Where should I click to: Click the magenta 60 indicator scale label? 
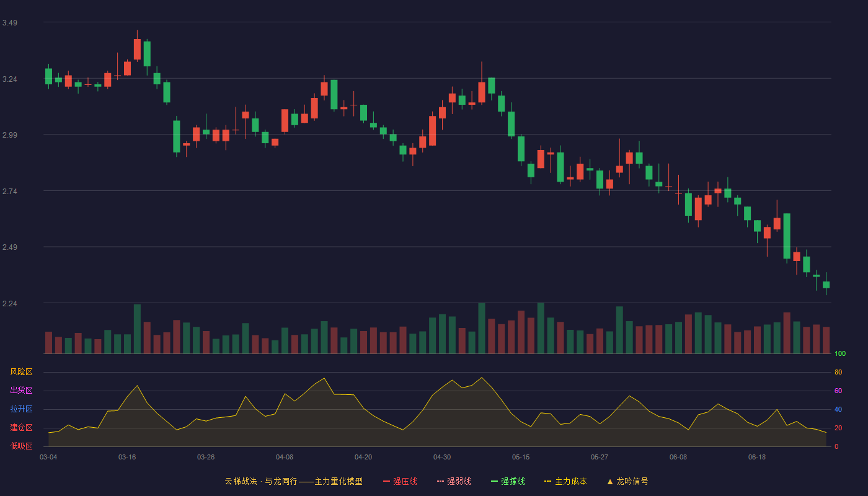click(x=838, y=391)
